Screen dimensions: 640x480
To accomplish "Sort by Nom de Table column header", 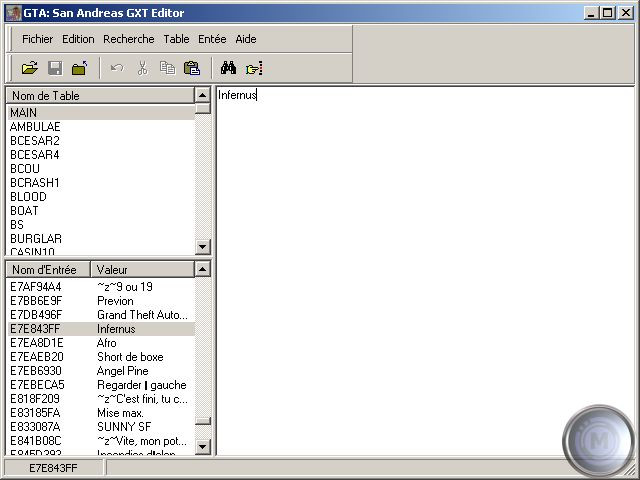I will point(100,96).
